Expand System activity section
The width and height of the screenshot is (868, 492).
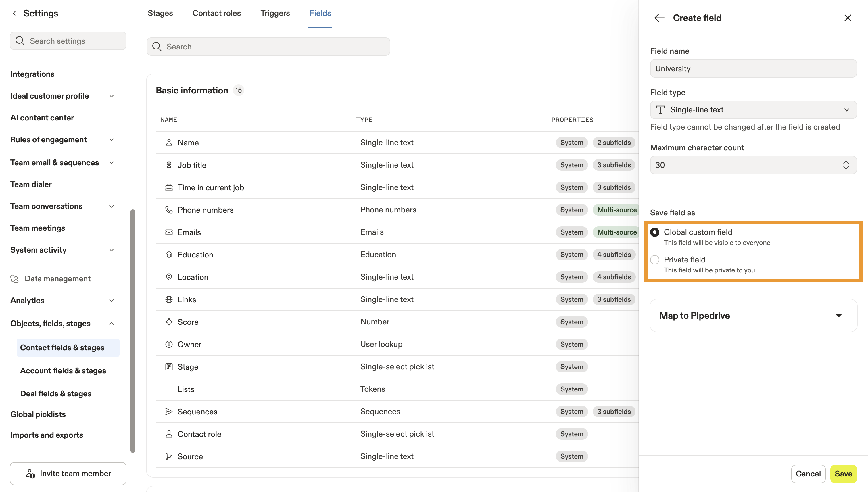[x=112, y=250]
